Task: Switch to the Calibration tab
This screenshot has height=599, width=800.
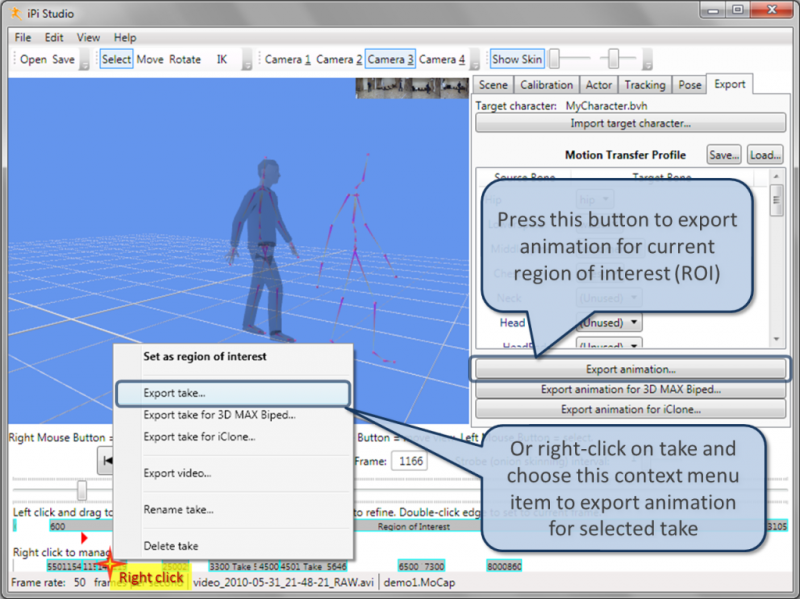Action: click(x=546, y=85)
